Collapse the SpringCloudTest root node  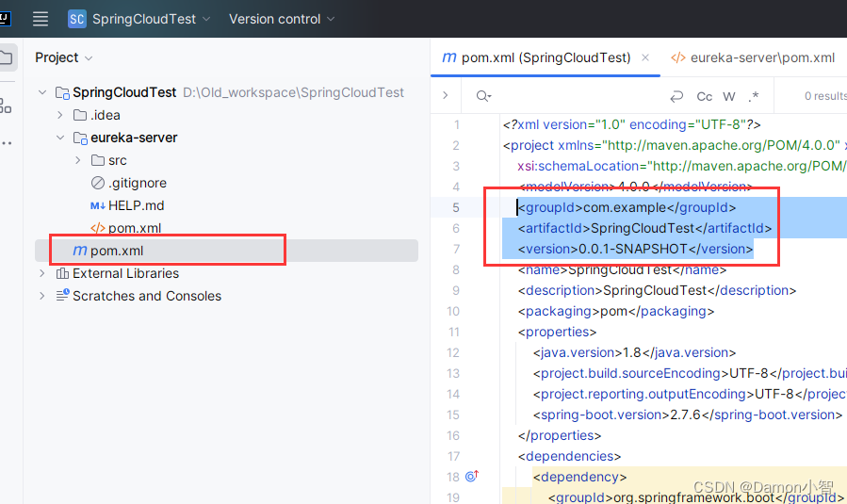click(42, 92)
